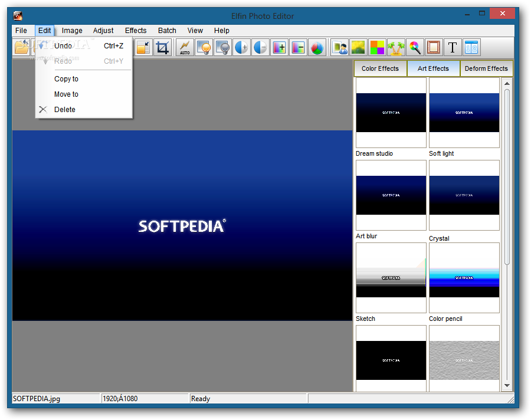The image size is (531, 420).
Task: Select Move to in Edit menu
Action: tap(84, 94)
